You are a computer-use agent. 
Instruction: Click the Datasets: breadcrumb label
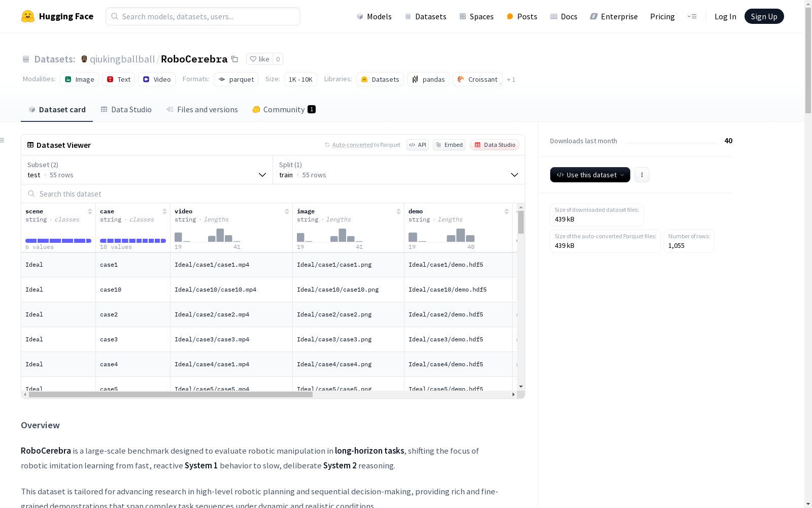54,59
